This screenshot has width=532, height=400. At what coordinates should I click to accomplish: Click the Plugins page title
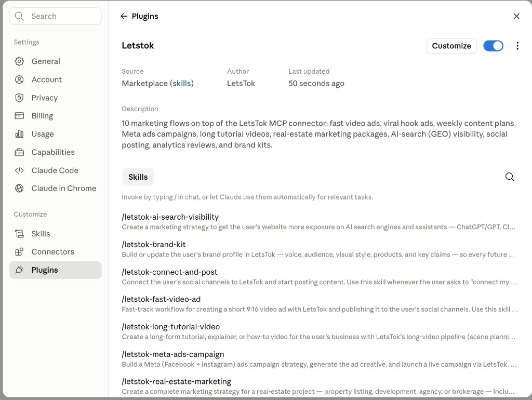coord(145,16)
